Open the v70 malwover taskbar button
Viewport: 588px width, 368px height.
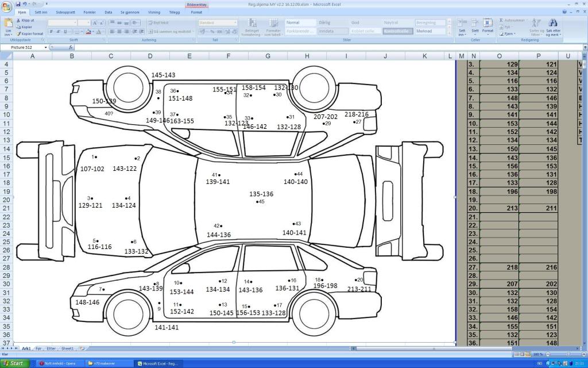click(105, 363)
